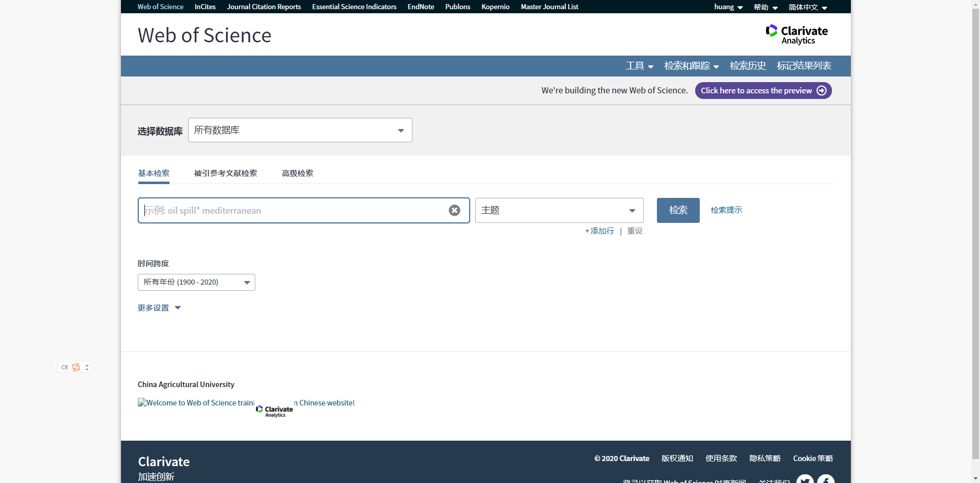The width and height of the screenshot is (980, 483).
Task: Click the Clarivate Analytics logo in the header
Action: tap(797, 35)
